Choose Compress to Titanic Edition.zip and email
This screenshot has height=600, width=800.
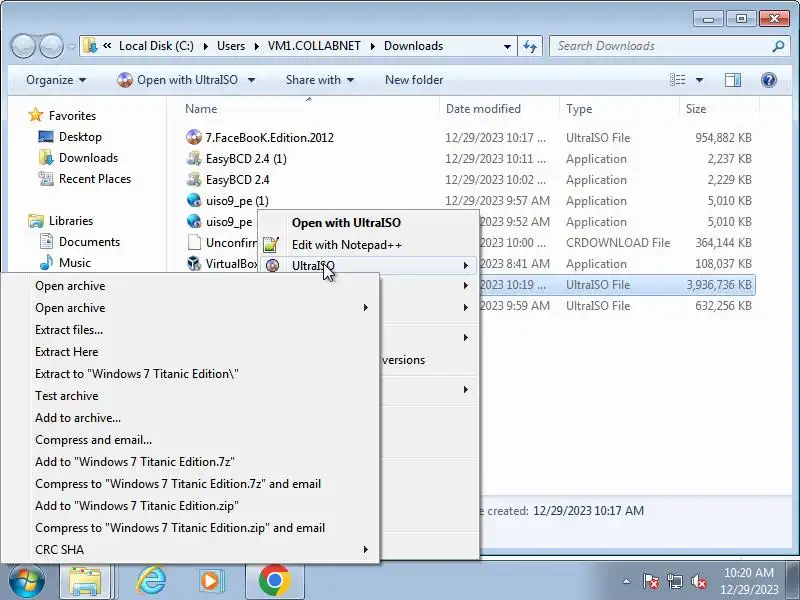(x=180, y=527)
